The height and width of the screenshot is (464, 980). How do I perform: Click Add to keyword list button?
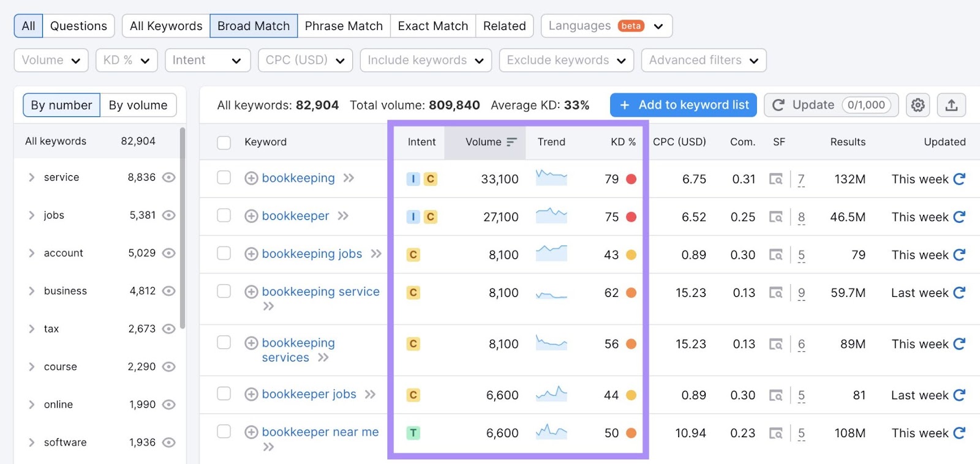point(684,105)
